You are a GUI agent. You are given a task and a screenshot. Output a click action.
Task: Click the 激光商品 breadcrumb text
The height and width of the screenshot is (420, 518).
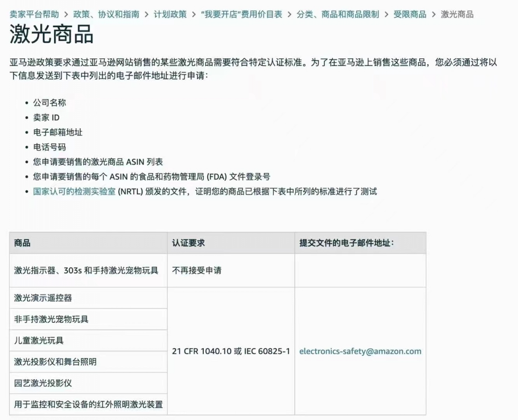pos(457,15)
